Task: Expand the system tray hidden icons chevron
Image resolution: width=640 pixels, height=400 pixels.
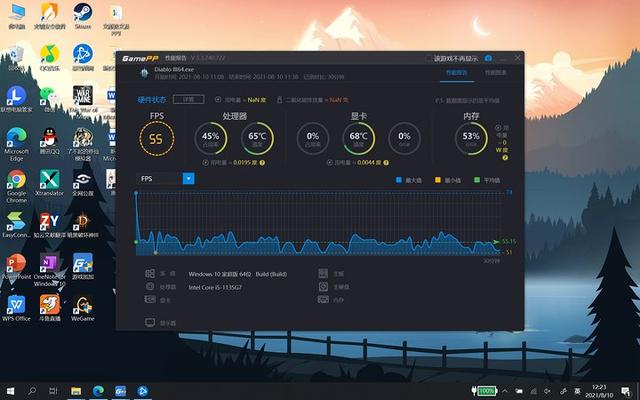Action: tap(504, 391)
